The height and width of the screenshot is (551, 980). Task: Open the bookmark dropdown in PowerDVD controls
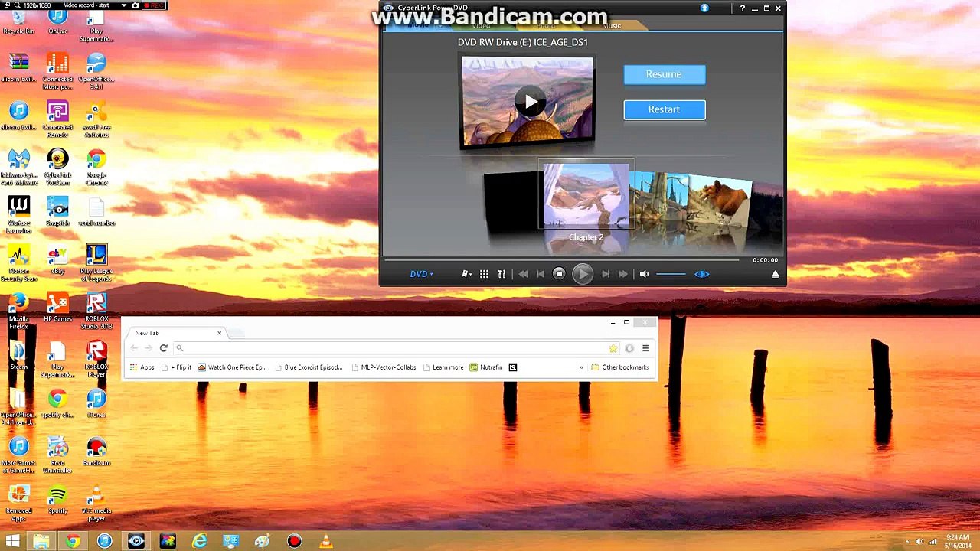click(x=466, y=274)
